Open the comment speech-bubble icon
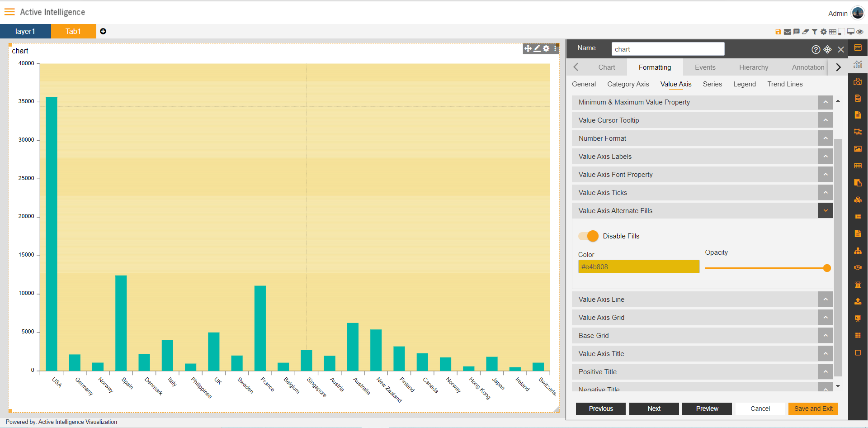The width and height of the screenshot is (868, 428). coord(797,32)
